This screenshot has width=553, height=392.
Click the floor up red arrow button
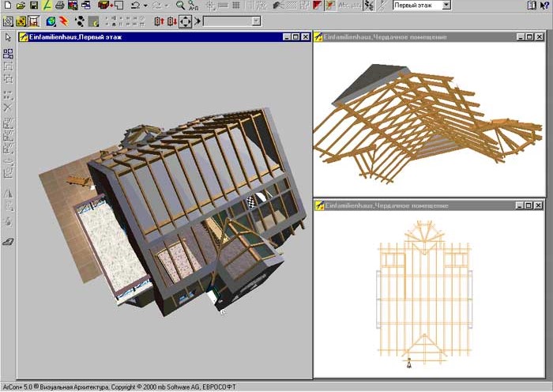[x=160, y=21]
